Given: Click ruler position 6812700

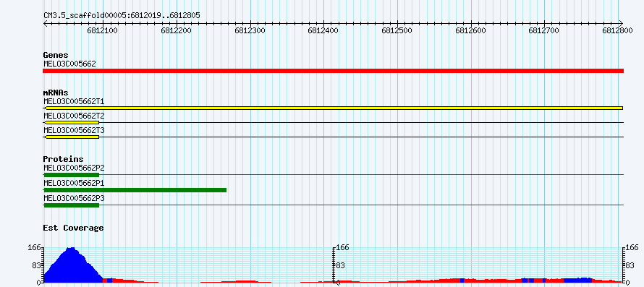Looking at the screenshot, I should 545,30.
